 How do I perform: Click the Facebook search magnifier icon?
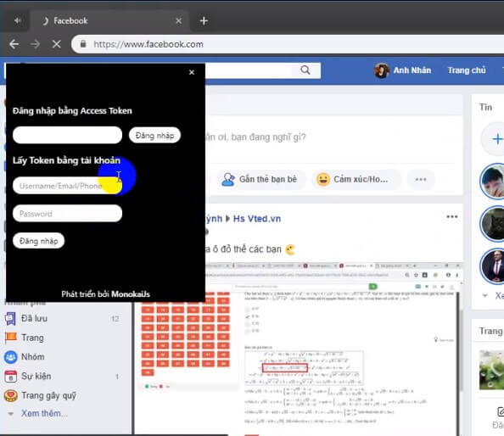point(305,70)
